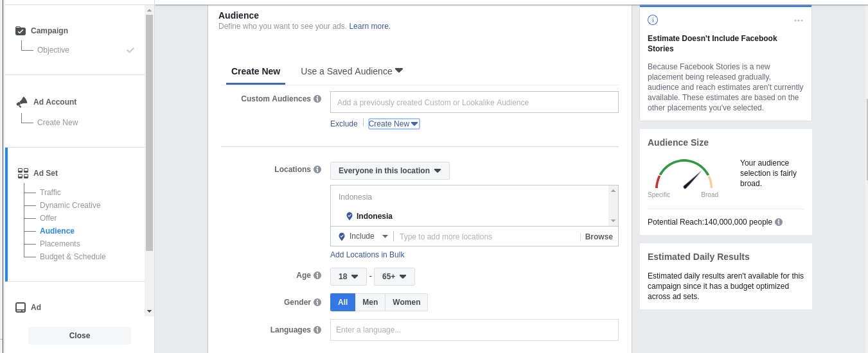Screen dimensions: 868x353
Task: Click the Objective checkmark icon
Action: (130, 50)
